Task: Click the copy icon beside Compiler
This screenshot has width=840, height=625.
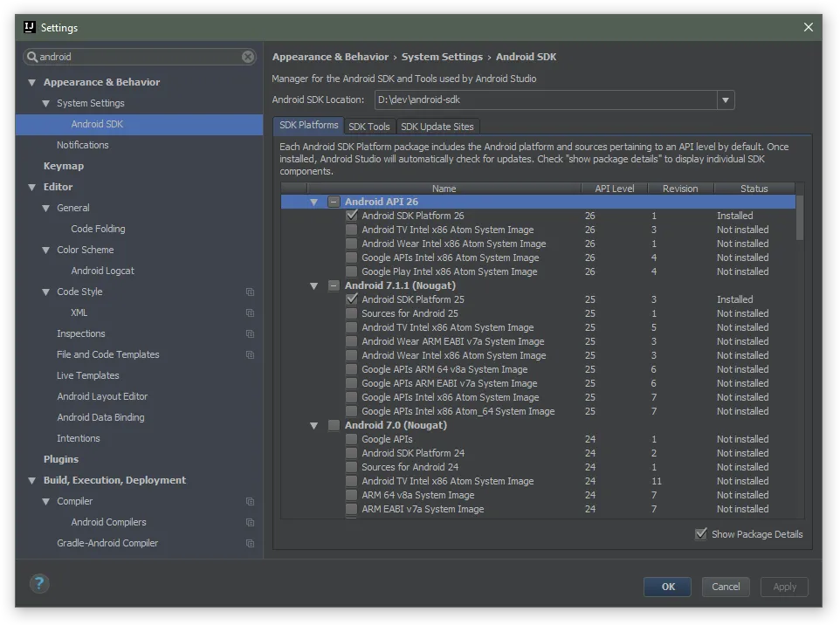Action: tap(250, 502)
